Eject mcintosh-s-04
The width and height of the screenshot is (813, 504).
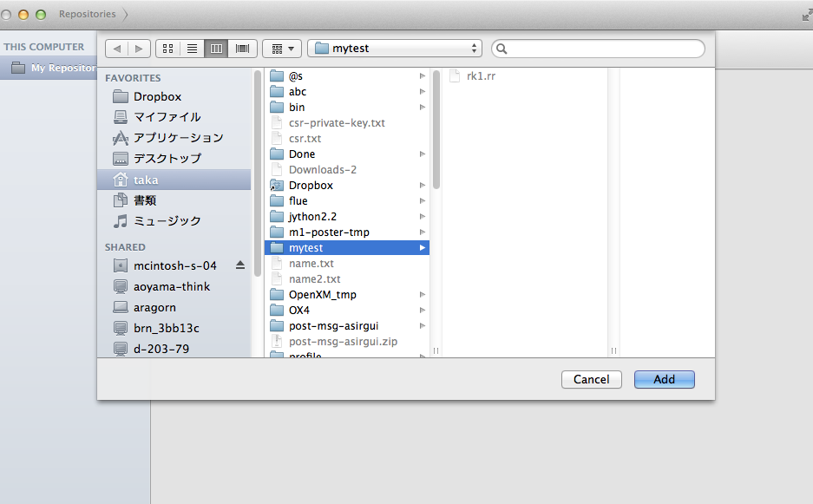click(240, 265)
